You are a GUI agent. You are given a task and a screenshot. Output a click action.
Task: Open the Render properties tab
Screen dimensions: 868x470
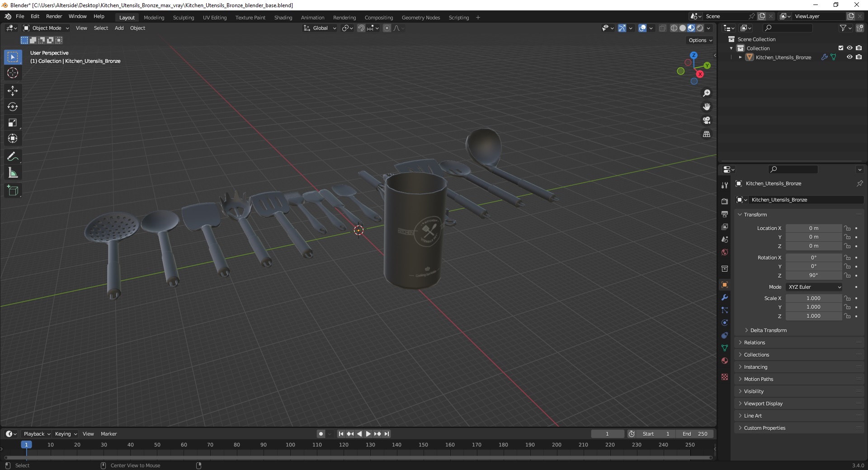[725, 201]
